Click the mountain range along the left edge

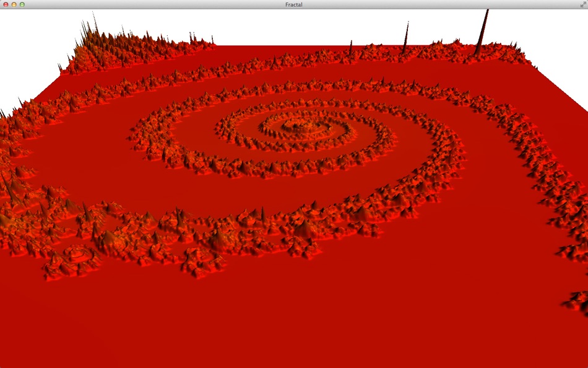coord(19,155)
